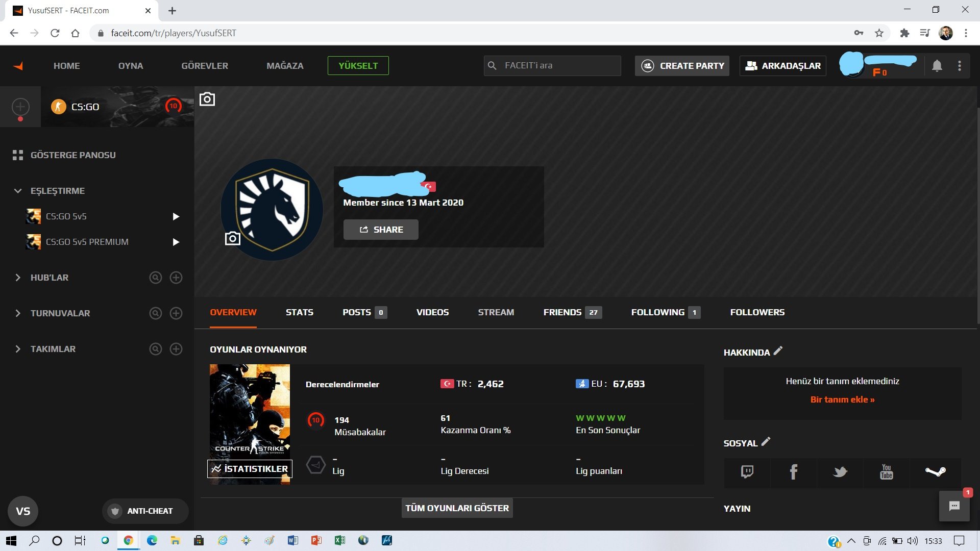
Task: Open Excel from the taskbar
Action: pos(339,541)
